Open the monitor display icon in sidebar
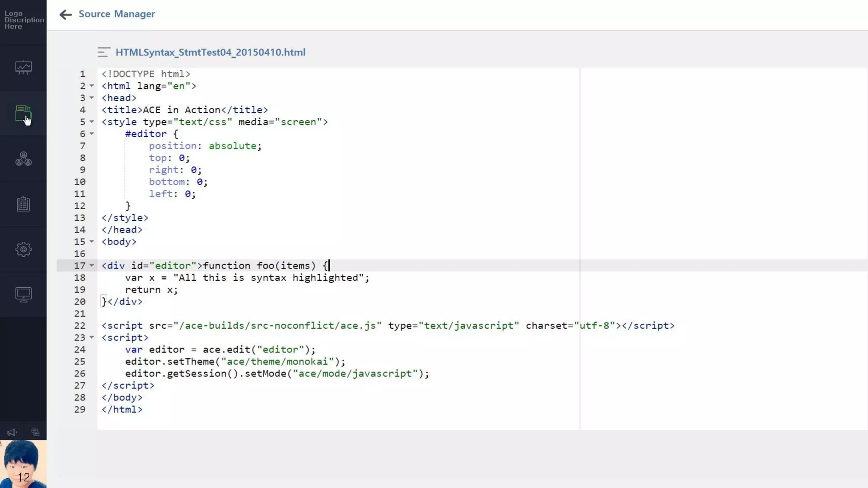Viewport: 868px width, 488px height. [23, 294]
